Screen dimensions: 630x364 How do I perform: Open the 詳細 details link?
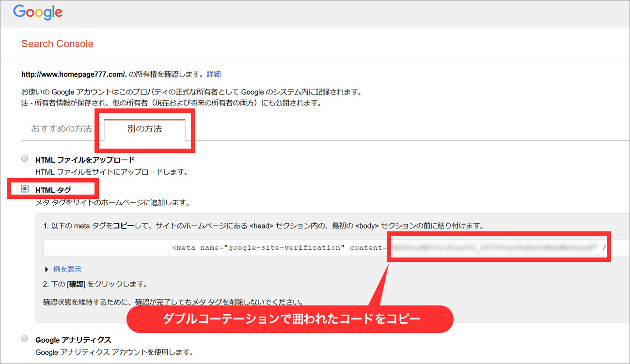point(214,74)
